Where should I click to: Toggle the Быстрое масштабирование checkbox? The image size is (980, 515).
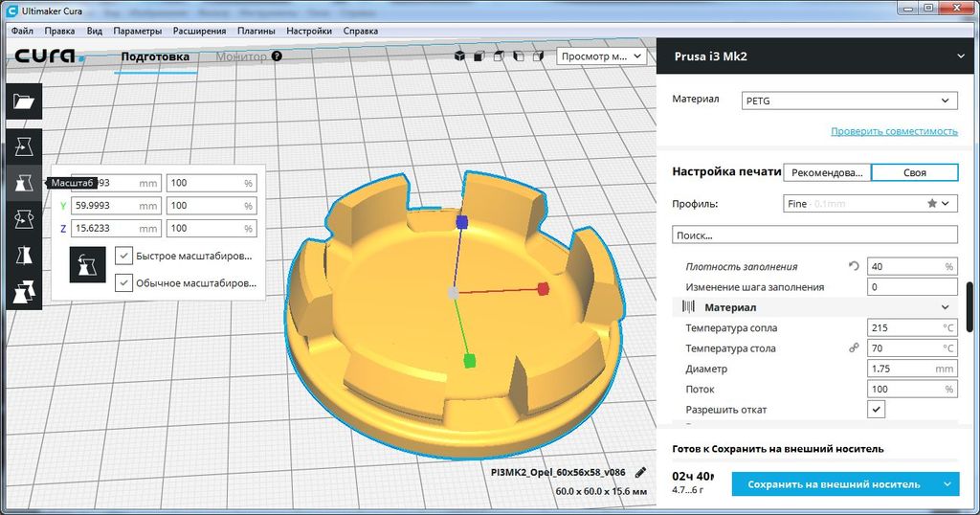[124, 256]
